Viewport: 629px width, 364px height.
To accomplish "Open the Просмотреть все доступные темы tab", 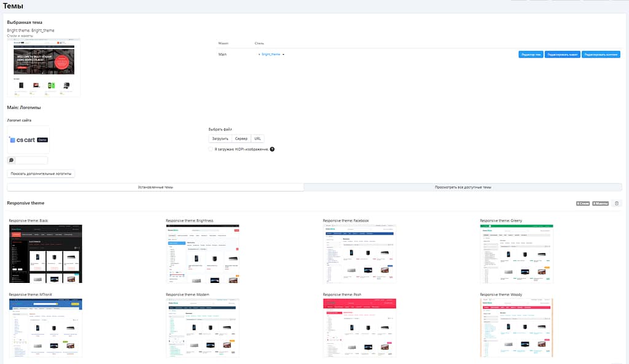I will [x=463, y=187].
